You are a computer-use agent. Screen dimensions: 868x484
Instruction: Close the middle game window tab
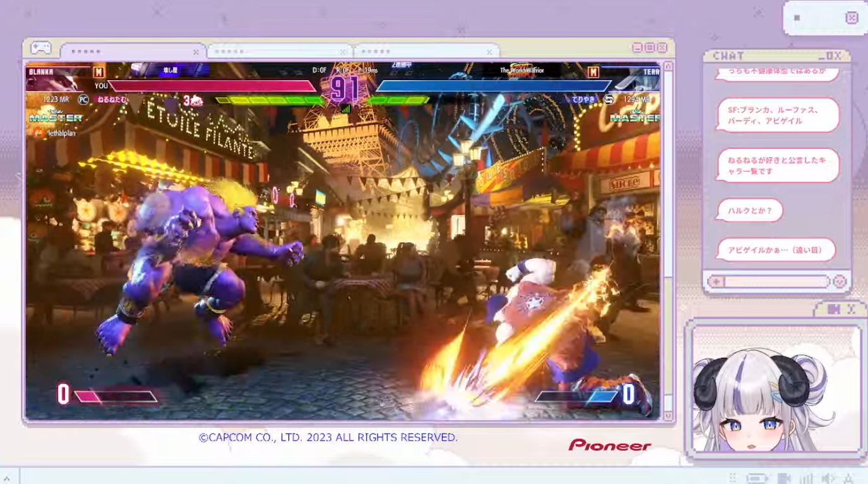(x=343, y=52)
